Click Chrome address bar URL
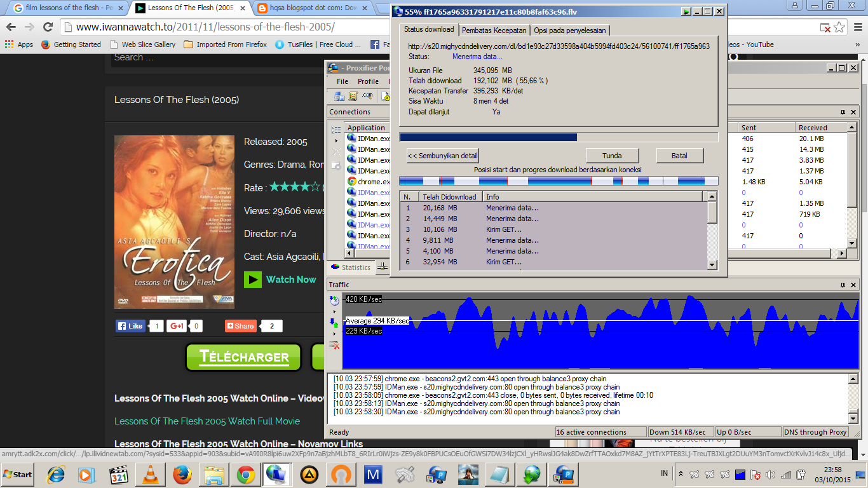Image resolution: width=868 pixels, height=488 pixels. [205, 27]
